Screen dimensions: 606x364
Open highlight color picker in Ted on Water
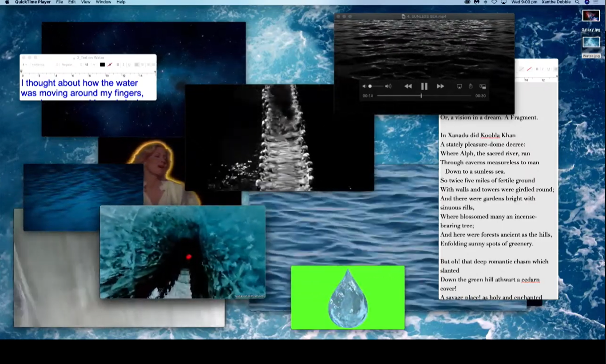click(110, 65)
